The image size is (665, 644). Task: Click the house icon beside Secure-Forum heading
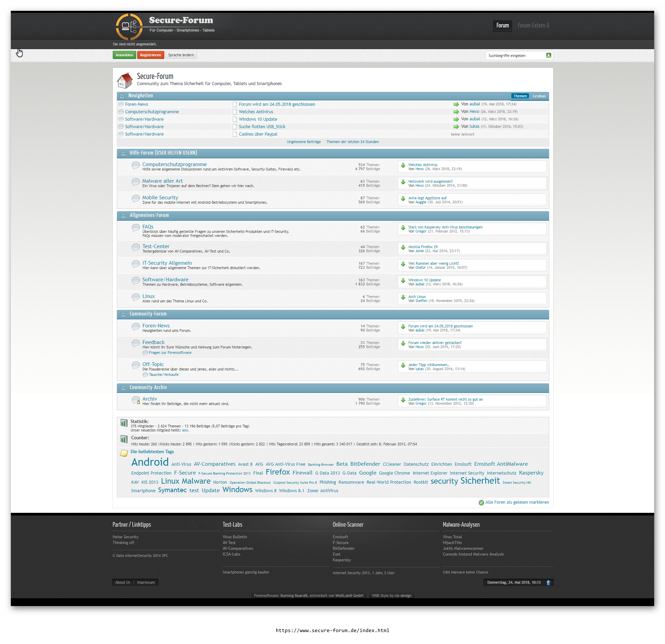pyautogui.click(x=125, y=80)
